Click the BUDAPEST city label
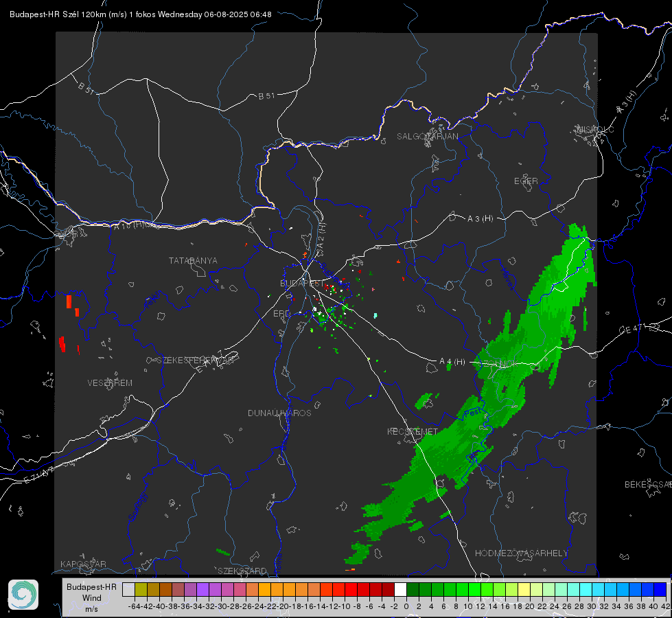The width and height of the screenshot is (672, 618). (x=302, y=283)
